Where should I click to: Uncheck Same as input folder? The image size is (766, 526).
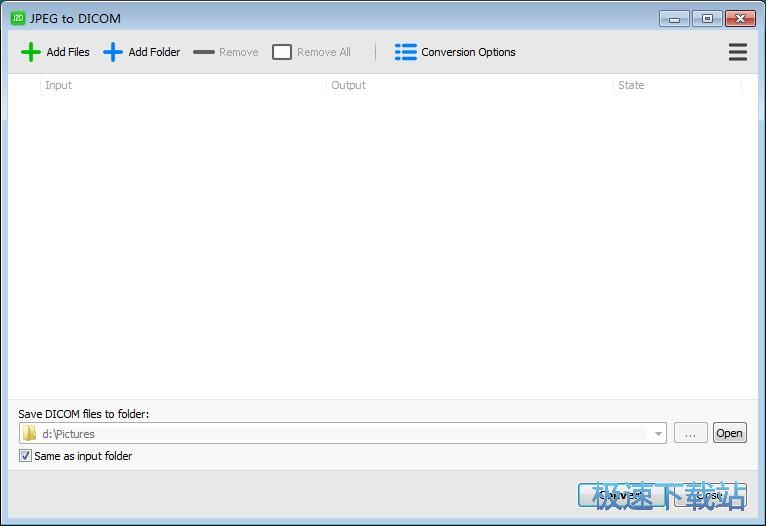tap(25, 456)
